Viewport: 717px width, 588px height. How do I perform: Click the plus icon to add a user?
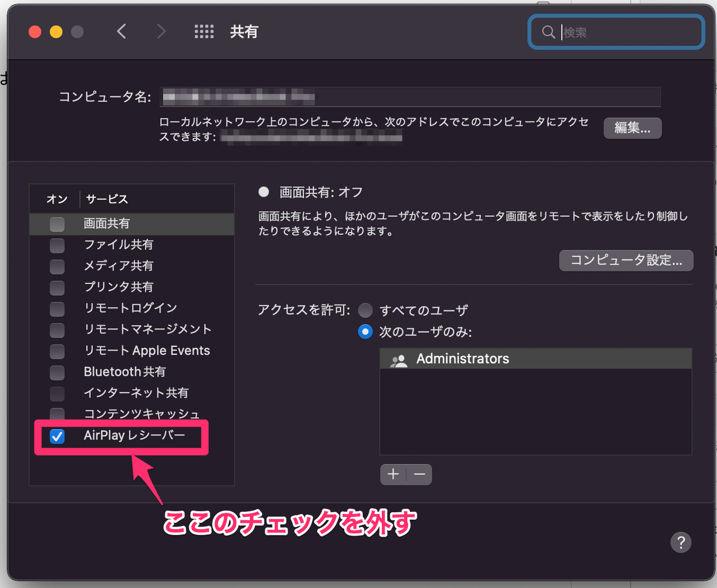point(393,474)
